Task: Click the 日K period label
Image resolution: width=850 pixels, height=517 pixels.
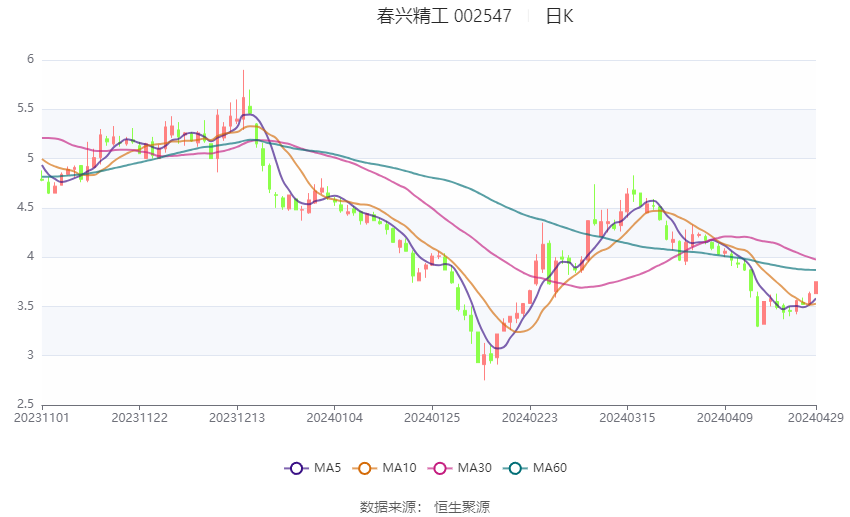Action: point(559,16)
